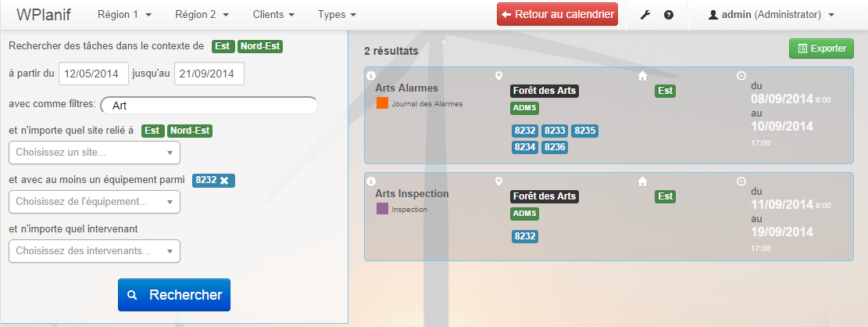Open the 'Choisissez de l'équipement' dropdown
The height and width of the screenshot is (327, 868).
(94, 202)
